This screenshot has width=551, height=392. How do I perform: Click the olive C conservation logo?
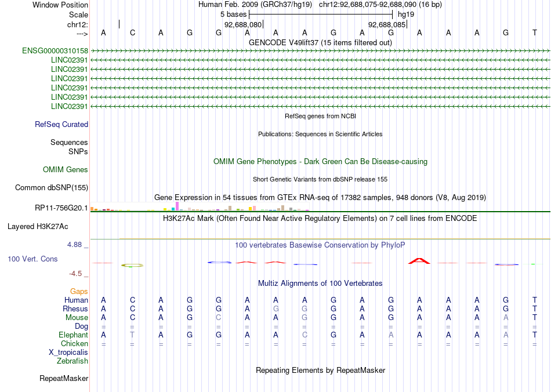(132, 266)
